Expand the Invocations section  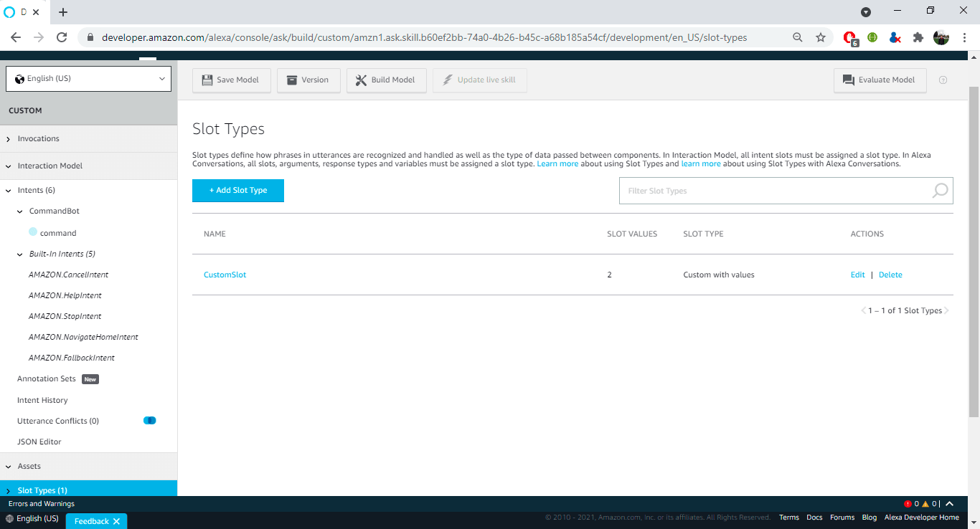(x=8, y=139)
